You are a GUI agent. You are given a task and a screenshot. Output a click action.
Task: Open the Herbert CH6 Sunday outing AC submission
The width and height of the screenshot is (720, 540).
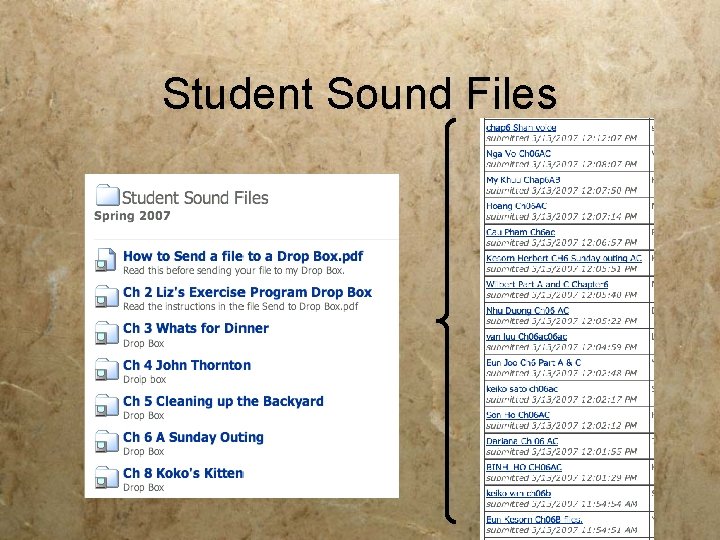tap(564, 258)
